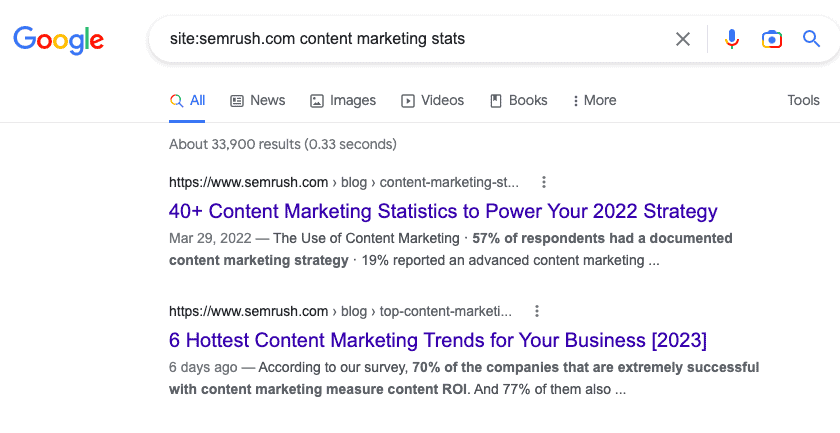The height and width of the screenshot is (433, 840).
Task: Switch to the News results tab
Action: (x=258, y=100)
